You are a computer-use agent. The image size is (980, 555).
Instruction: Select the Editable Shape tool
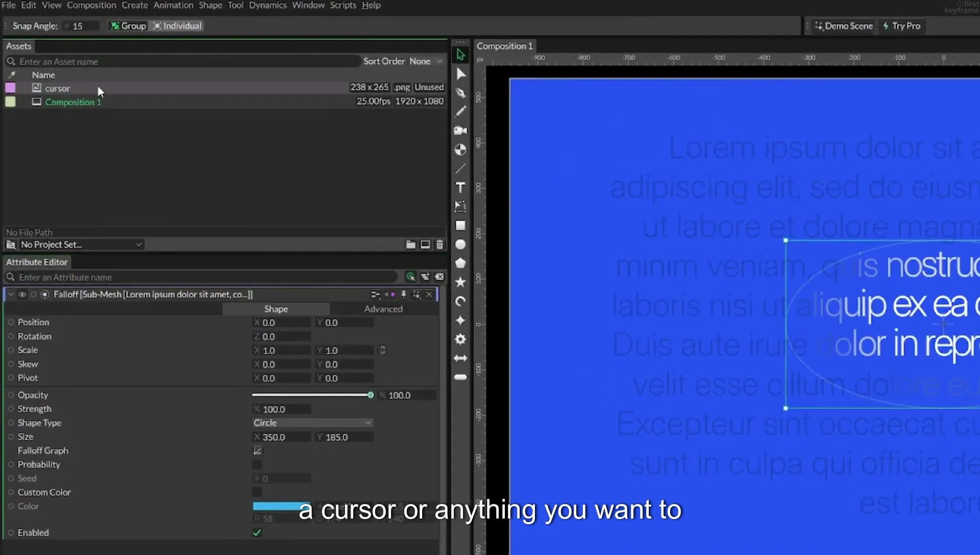click(x=460, y=207)
